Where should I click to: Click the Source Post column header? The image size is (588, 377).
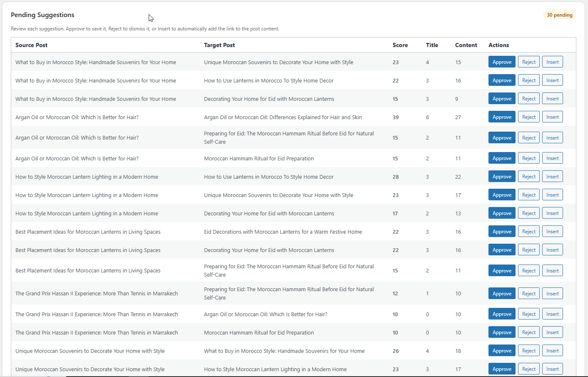click(31, 45)
